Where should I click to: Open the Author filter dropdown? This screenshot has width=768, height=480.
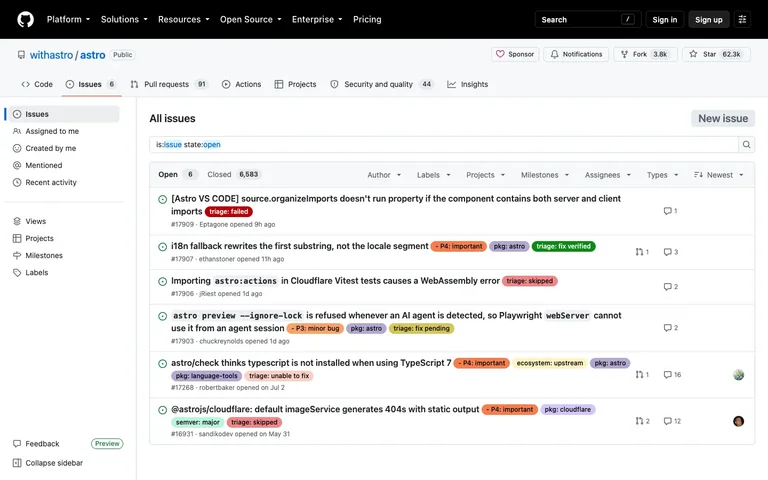[x=384, y=175]
